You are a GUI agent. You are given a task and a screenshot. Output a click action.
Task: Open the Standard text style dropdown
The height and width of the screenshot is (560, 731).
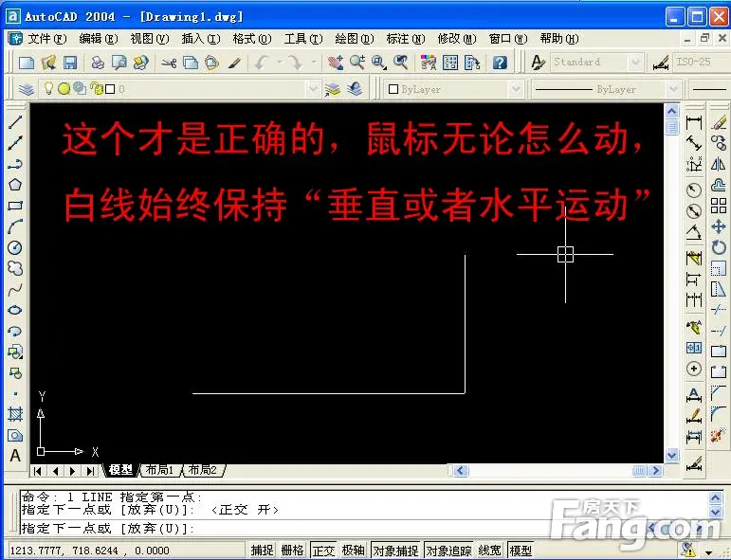pos(634,62)
